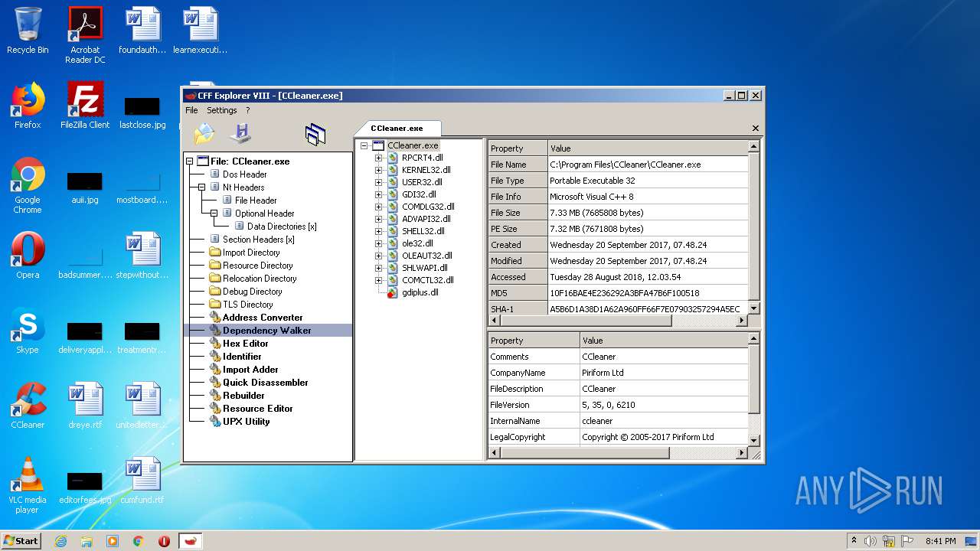
Task: Open Relocation Directory folder
Action: pos(260,279)
